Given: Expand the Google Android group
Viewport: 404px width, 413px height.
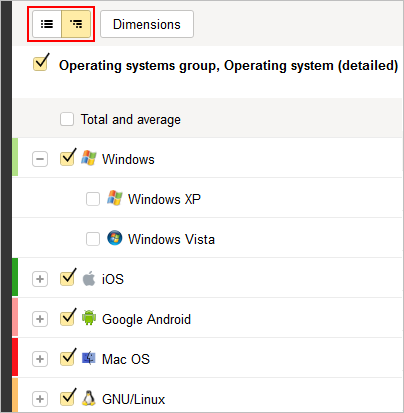Looking at the screenshot, I should tap(40, 319).
